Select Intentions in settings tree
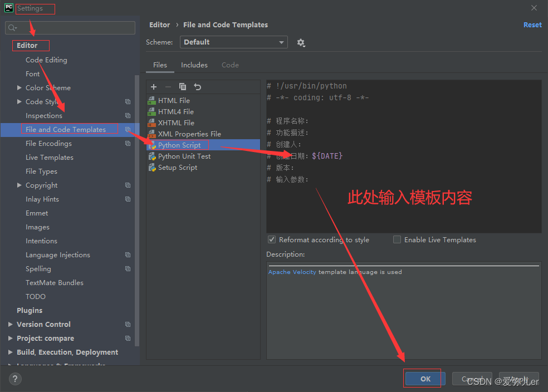This screenshot has height=392, width=548. tap(41, 241)
